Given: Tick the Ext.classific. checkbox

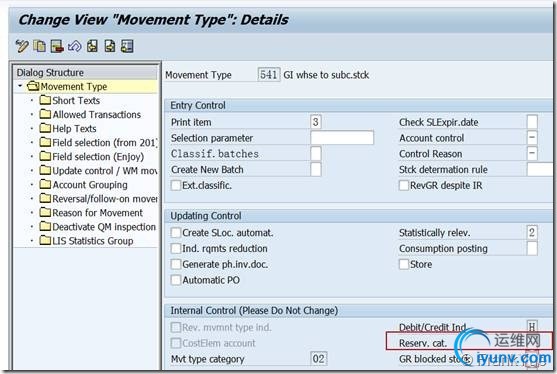Looking at the screenshot, I should point(176,185).
